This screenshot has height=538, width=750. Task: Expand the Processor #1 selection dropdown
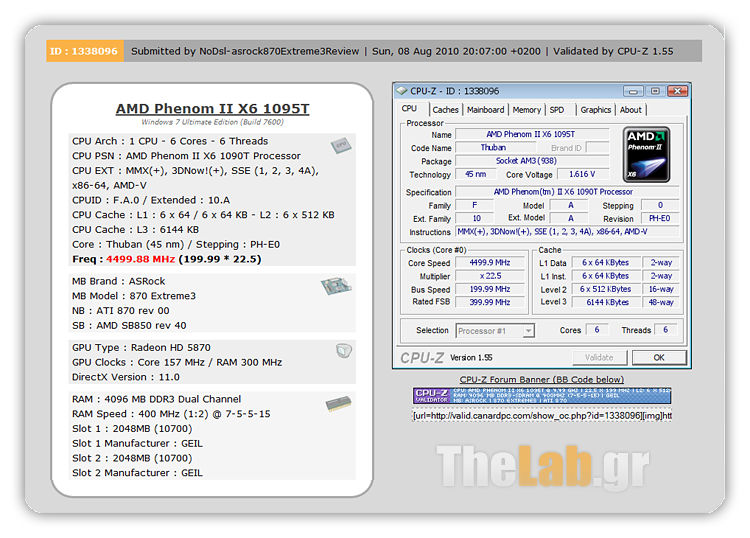tap(528, 331)
